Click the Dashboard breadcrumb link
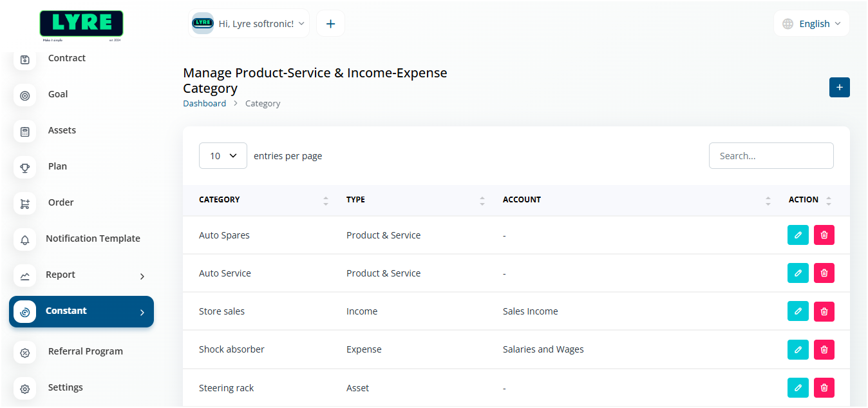Viewport: 868px width, 408px height. [204, 103]
